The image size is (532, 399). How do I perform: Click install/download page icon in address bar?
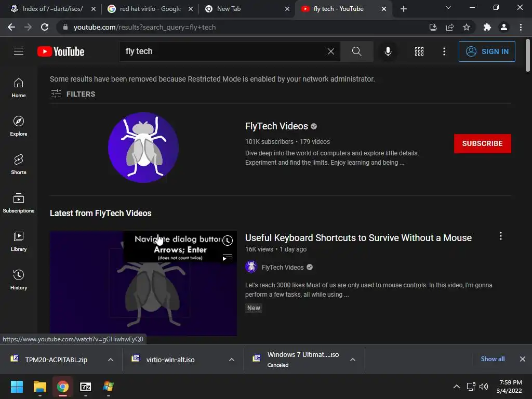[433, 27]
